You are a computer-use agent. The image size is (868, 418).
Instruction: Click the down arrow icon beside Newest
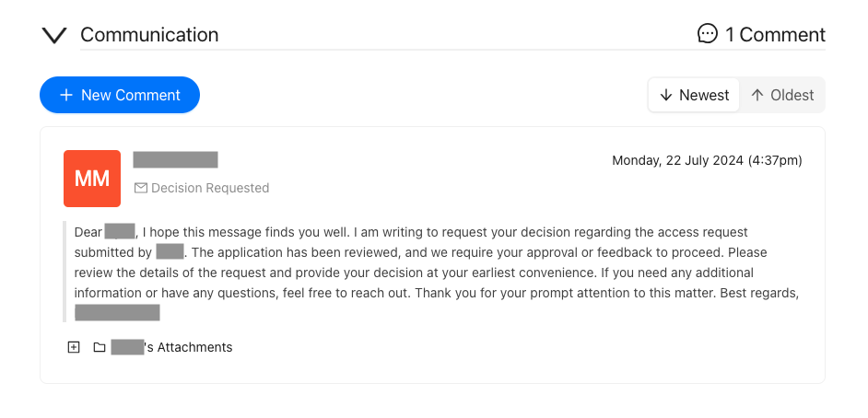click(x=666, y=95)
